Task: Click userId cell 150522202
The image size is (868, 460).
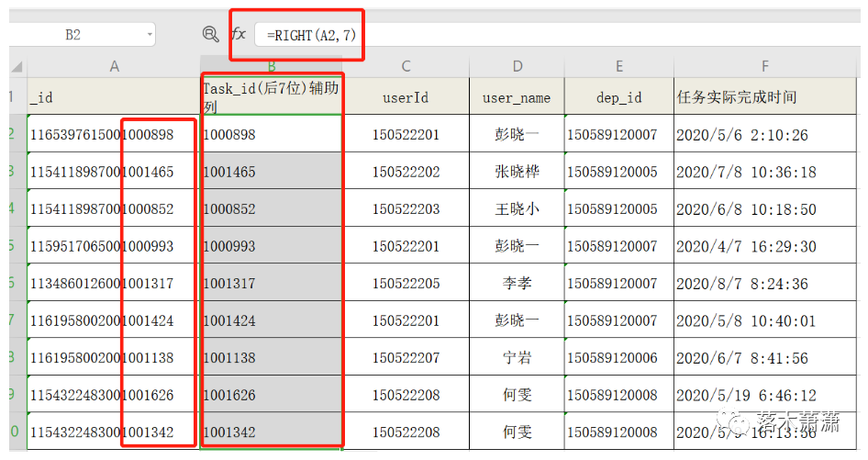Action: [406, 172]
